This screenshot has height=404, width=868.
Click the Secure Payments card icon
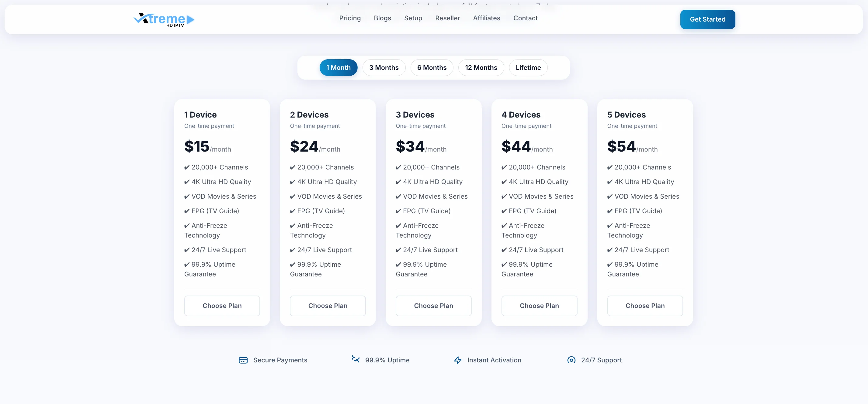click(x=243, y=360)
